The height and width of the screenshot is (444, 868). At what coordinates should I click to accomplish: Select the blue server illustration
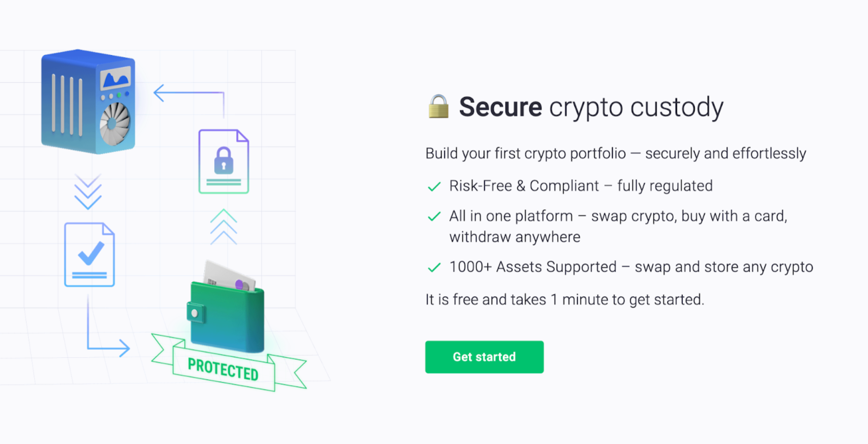click(88, 101)
